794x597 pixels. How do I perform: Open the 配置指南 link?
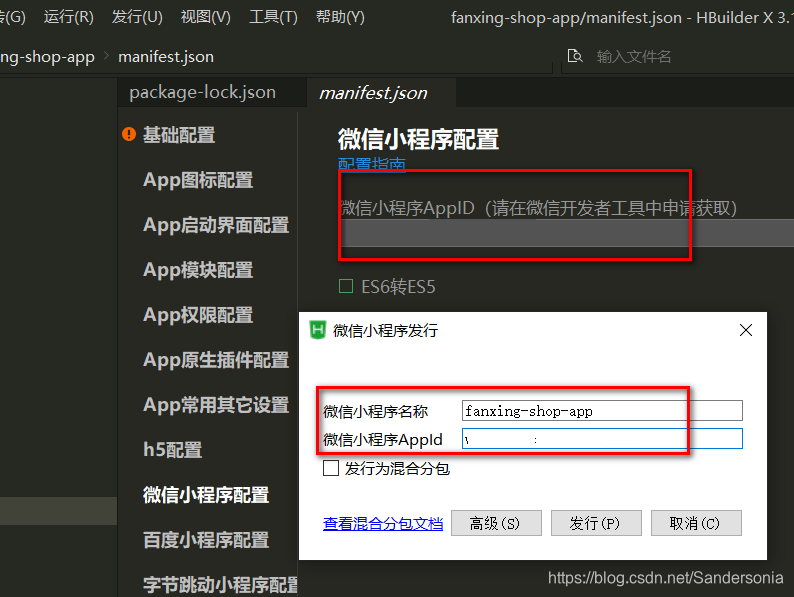pyautogui.click(x=372, y=165)
